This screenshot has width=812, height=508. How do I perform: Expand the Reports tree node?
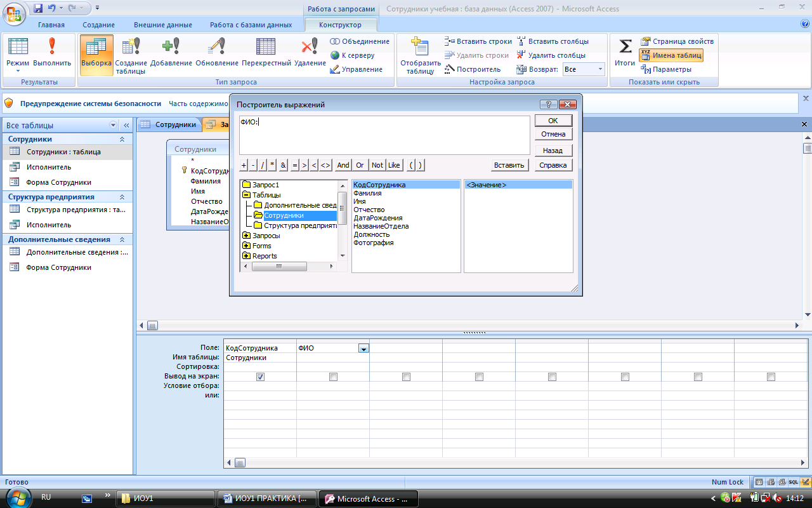(246, 256)
